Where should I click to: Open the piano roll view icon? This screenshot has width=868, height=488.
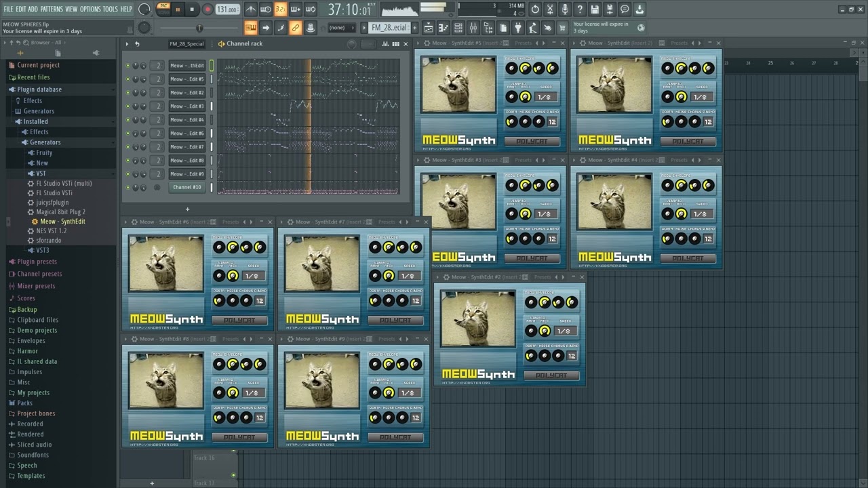click(443, 28)
